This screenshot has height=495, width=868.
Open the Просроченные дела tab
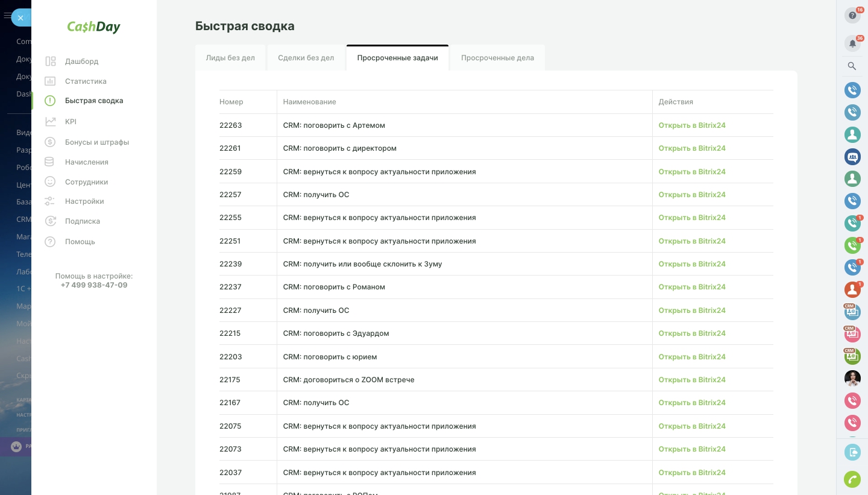pyautogui.click(x=497, y=58)
